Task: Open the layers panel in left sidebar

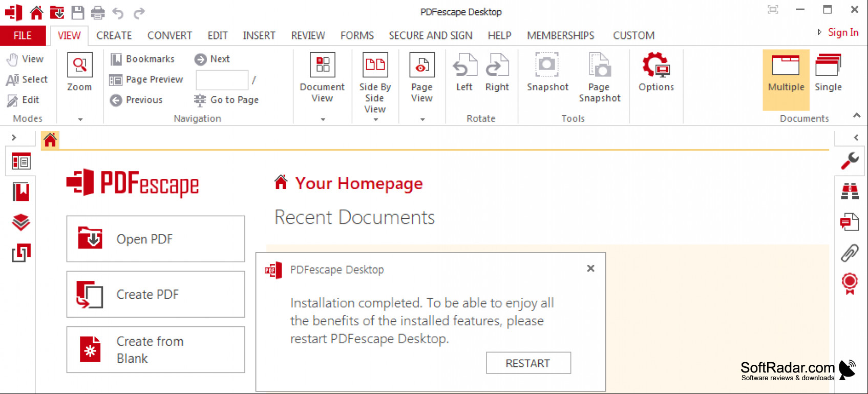Action: click(x=21, y=222)
